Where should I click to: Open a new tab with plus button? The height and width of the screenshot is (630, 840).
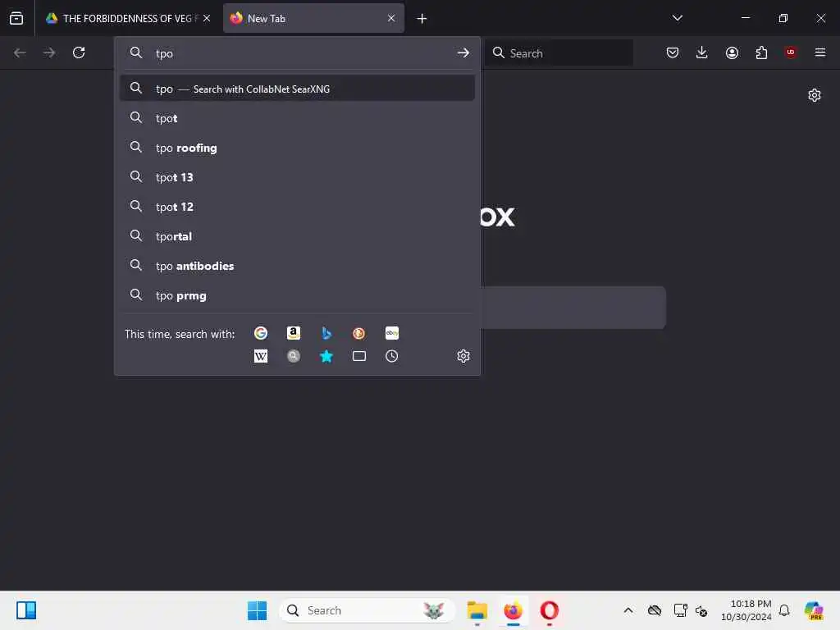(x=422, y=19)
